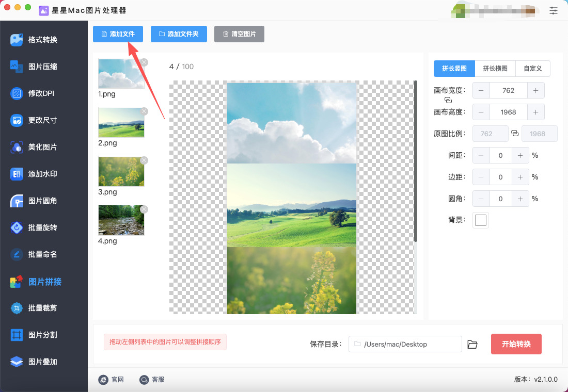The height and width of the screenshot is (392, 568).
Task: Increase 画布高度 canvas height with plus
Action: [536, 112]
